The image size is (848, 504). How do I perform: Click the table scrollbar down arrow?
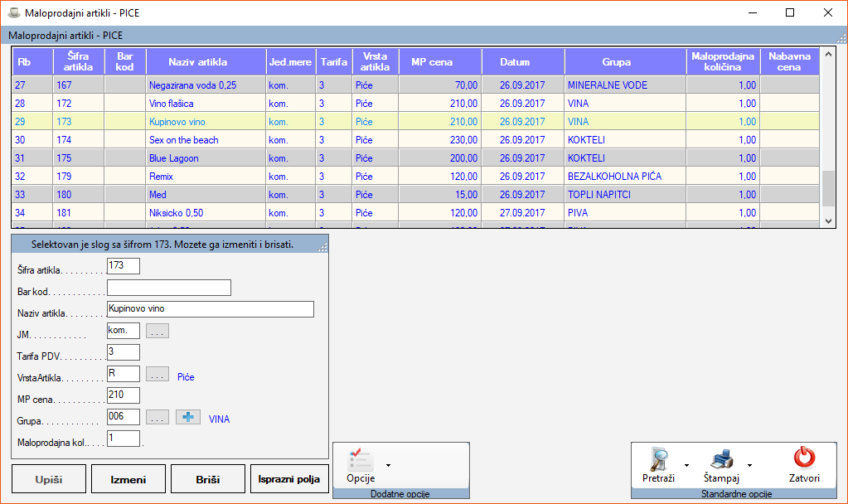click(x=828, y=220)
